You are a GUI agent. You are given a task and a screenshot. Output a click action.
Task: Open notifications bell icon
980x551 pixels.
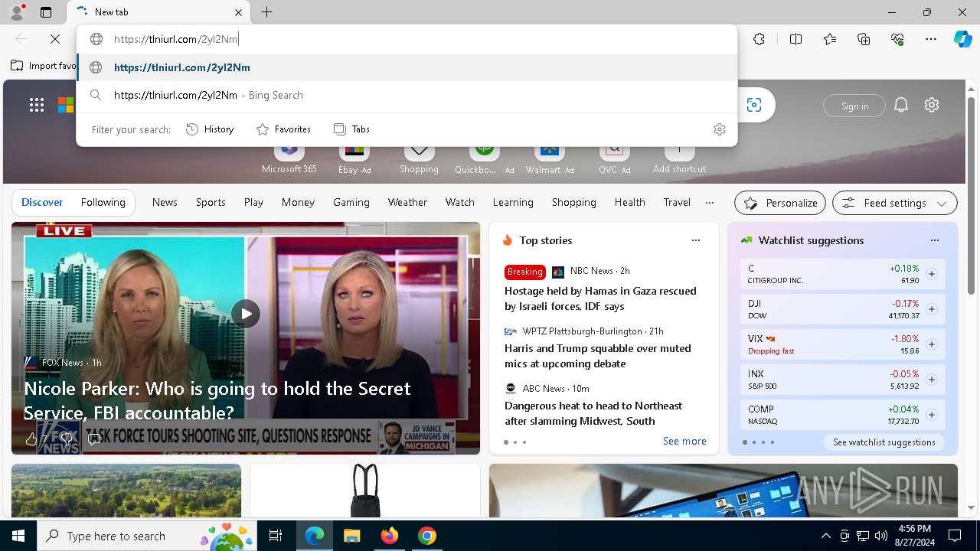[901, 105]
